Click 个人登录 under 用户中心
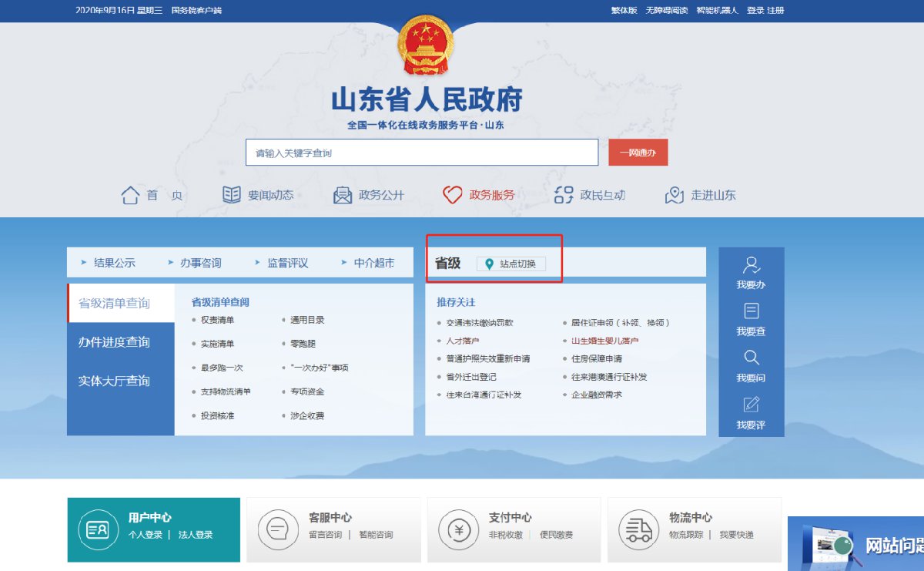Image resolution: width=924 pixels, height=571 pixels. pyautogui.click(x=146, y=535)
